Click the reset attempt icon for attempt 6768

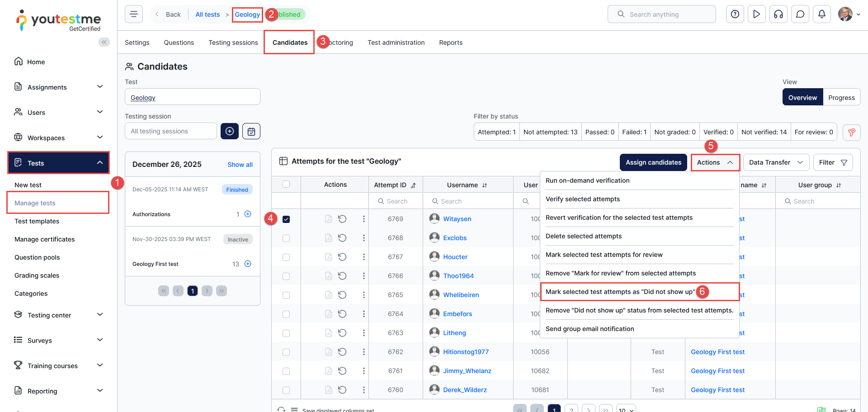click(342, 238)
